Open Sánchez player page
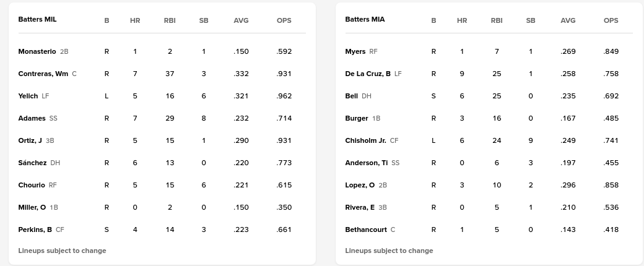Screen dimensions: 644x266 tap(32, 163)
